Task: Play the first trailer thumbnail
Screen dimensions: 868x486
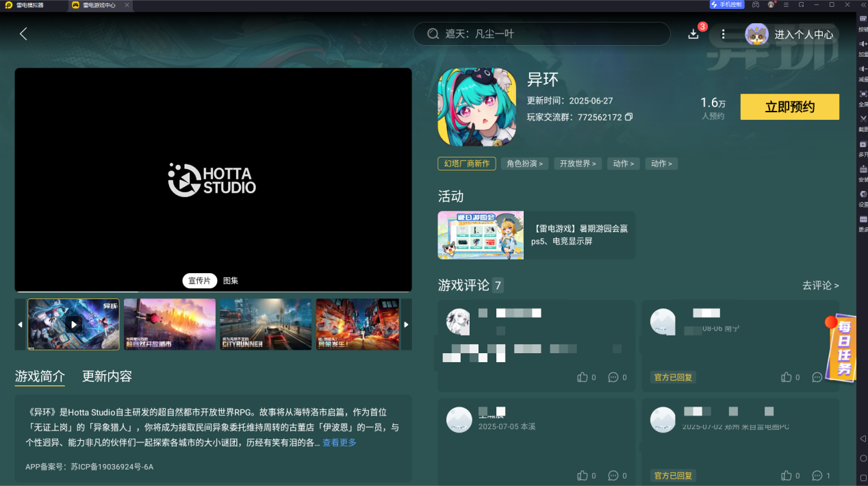Action: click(73, 324)
